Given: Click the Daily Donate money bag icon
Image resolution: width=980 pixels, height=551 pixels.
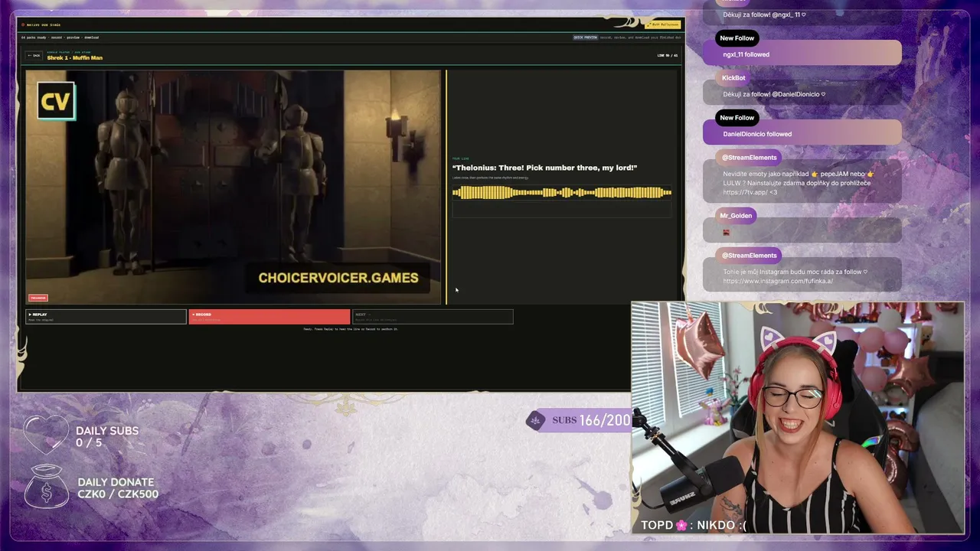Looking at the screenshot, I should (46, 487).
